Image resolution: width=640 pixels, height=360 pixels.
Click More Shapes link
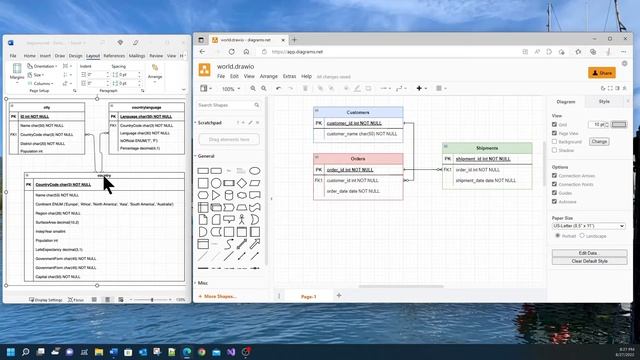click(217, 296)
